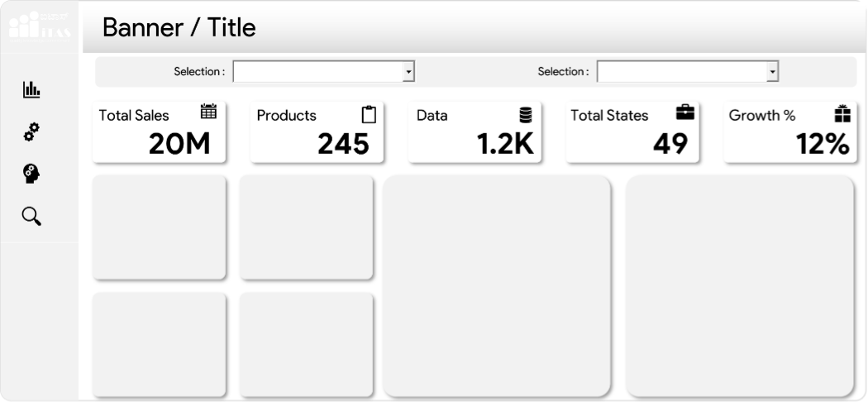Click the Banner / Title heading
The height and width of the screenshot is (402, 868).
[179, 27]
